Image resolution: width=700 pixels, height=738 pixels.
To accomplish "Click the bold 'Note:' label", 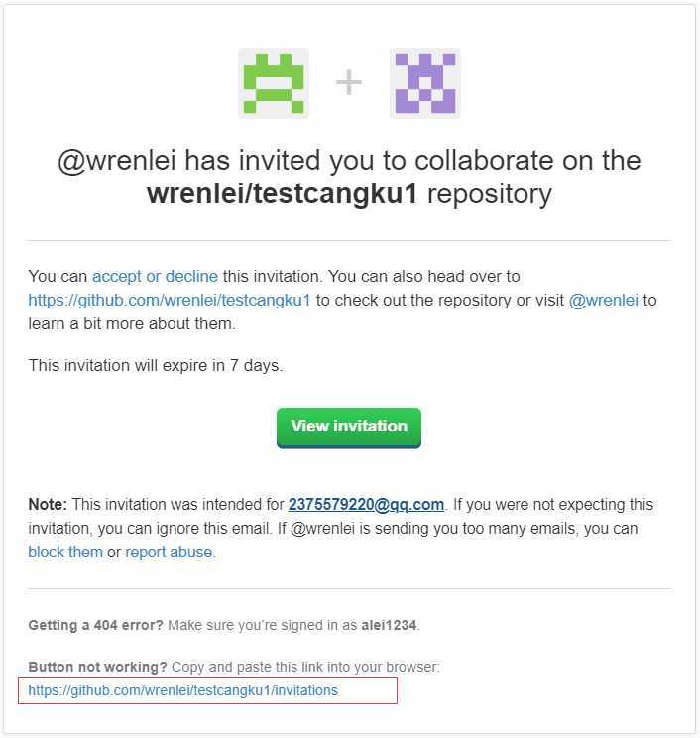I will pyautogui.click(x=48, y=504).
